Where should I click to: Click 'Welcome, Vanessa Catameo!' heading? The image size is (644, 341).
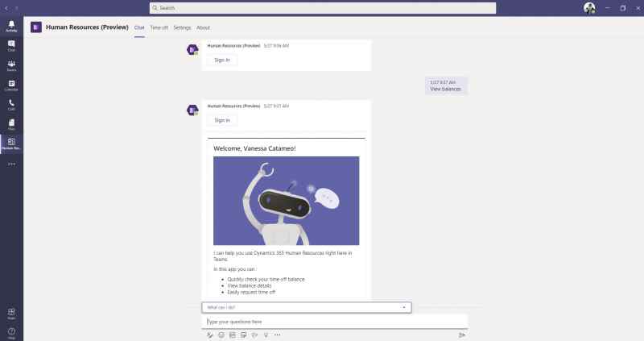[x=254, y=148]
